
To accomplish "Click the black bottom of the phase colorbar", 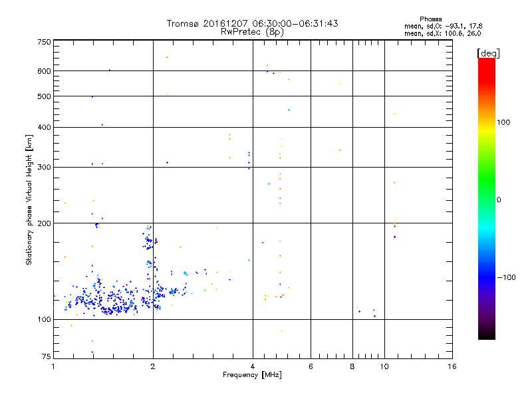I will [x=487, y=335].
